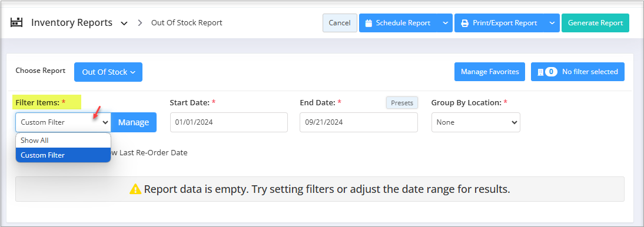
Task: Open Manage Favorites
Action: coord(490,72)
